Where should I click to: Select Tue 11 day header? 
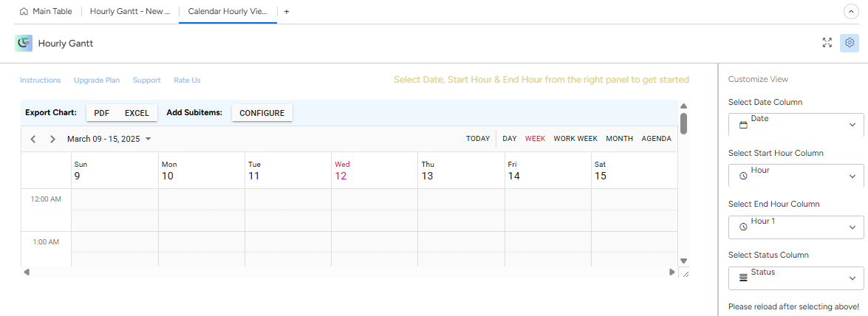tap(288, 171)
